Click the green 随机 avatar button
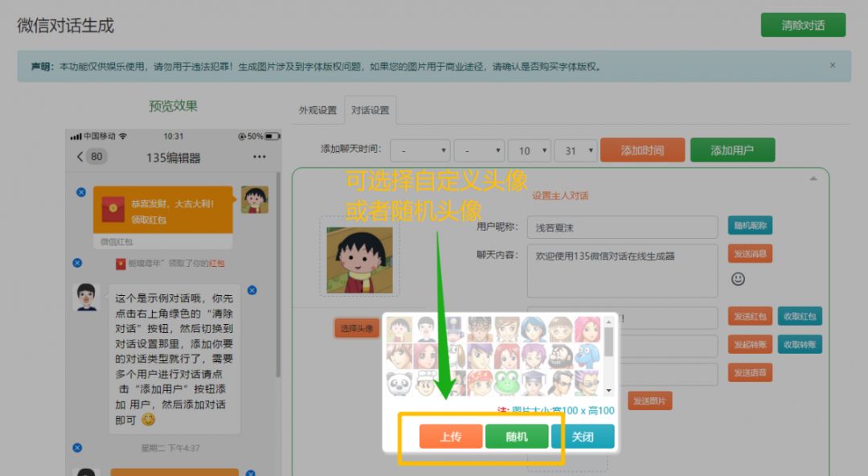This screenshot has height=476, width=868. click(517, 437)
